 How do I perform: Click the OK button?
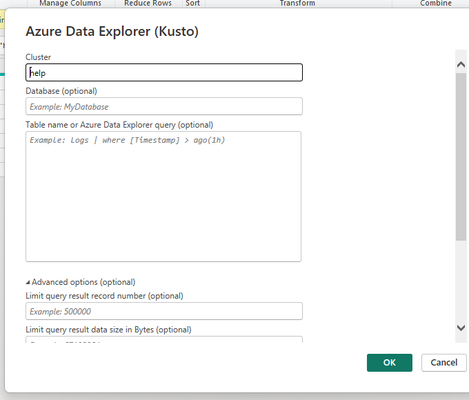(x=389, y=363)
